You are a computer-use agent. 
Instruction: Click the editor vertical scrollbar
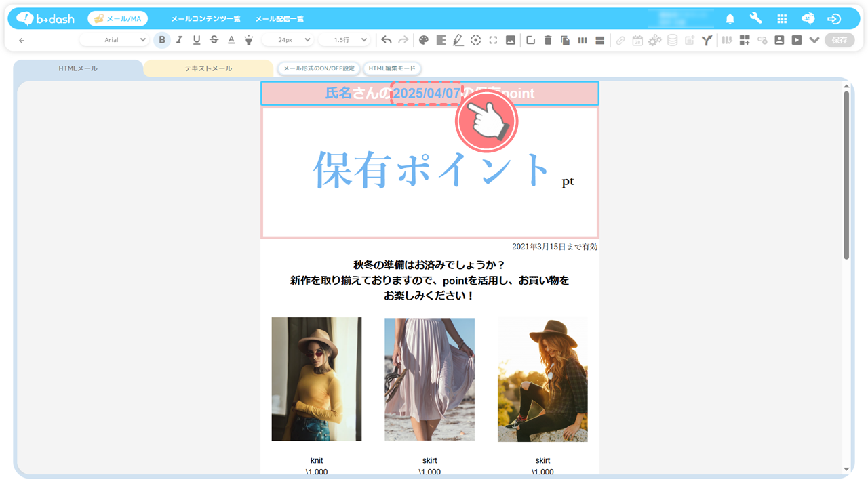tap(846, 174)
